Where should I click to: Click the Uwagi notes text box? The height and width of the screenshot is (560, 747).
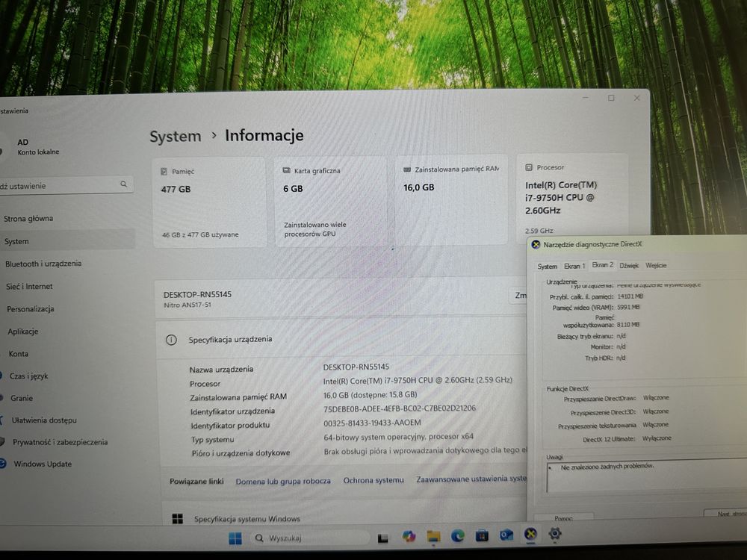(646, 476)
